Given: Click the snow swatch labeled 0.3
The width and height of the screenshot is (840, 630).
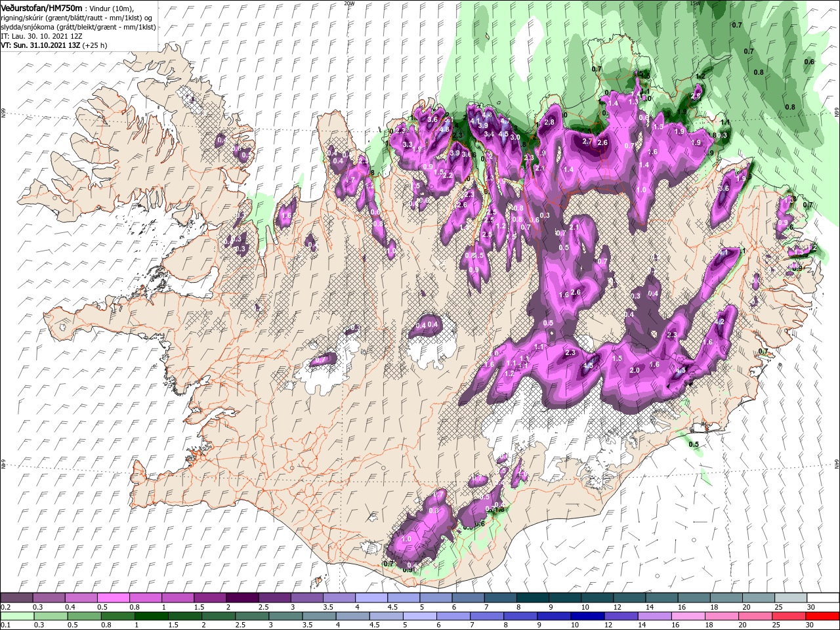Looking at the screenshot, I should pos(49,598).
